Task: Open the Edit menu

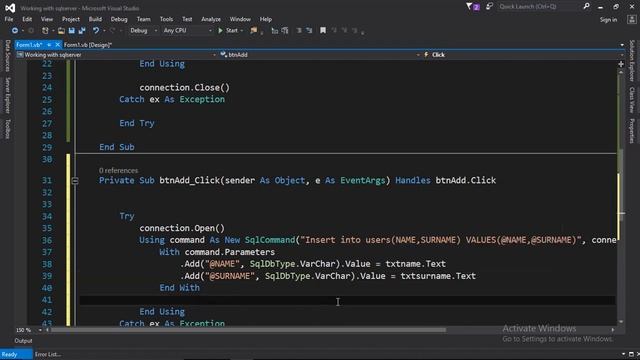Action: pos(27,19)
